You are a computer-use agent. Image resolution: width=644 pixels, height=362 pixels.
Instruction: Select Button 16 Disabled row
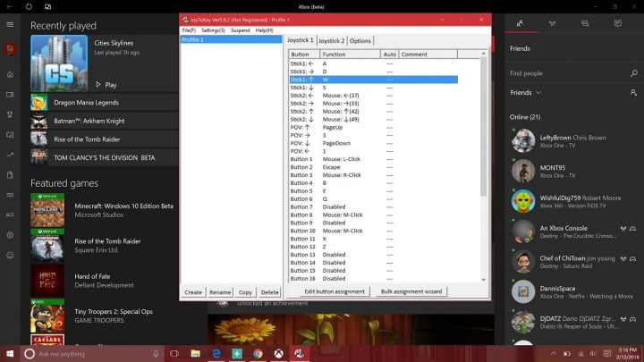[x=373, y=278]
